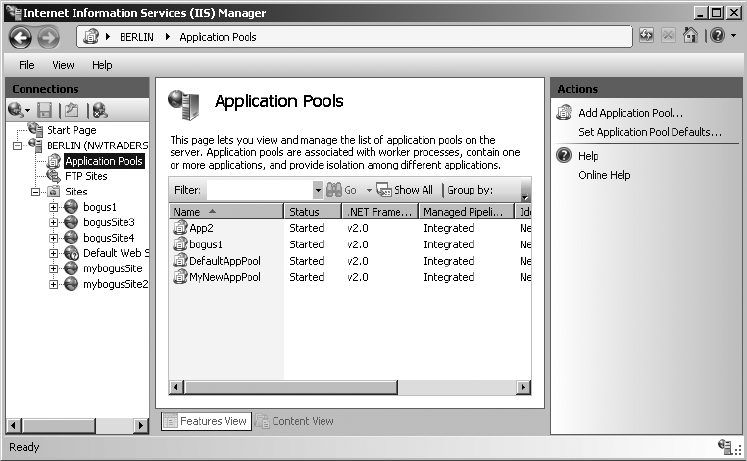Select the MyNewAppPool row
Screen dimensions: 747x461
click(x=350, y=277)
